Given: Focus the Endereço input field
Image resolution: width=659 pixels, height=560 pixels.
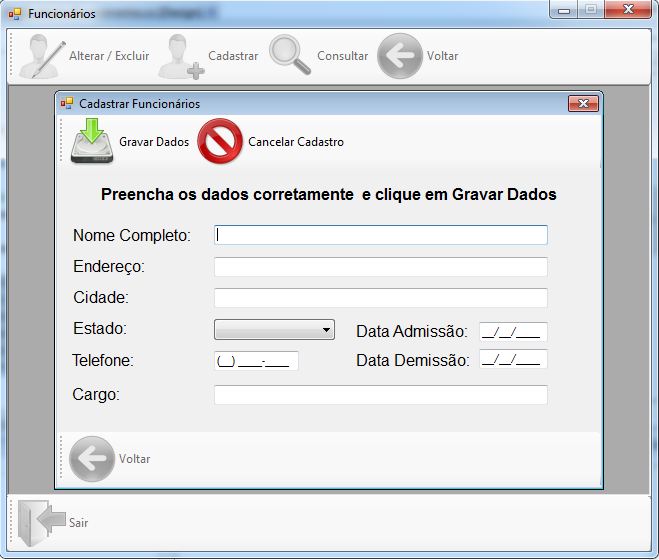Looking at the screenshot, I should tap(380, 267).
